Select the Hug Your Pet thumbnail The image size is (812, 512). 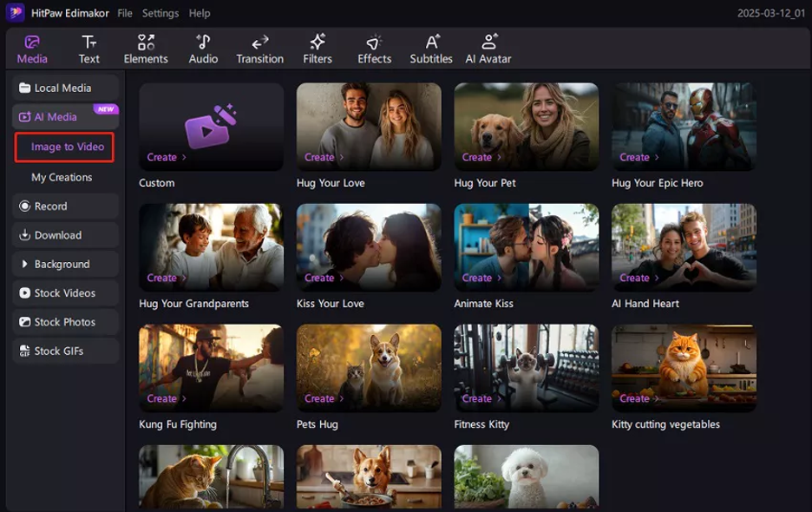point(527,127)
